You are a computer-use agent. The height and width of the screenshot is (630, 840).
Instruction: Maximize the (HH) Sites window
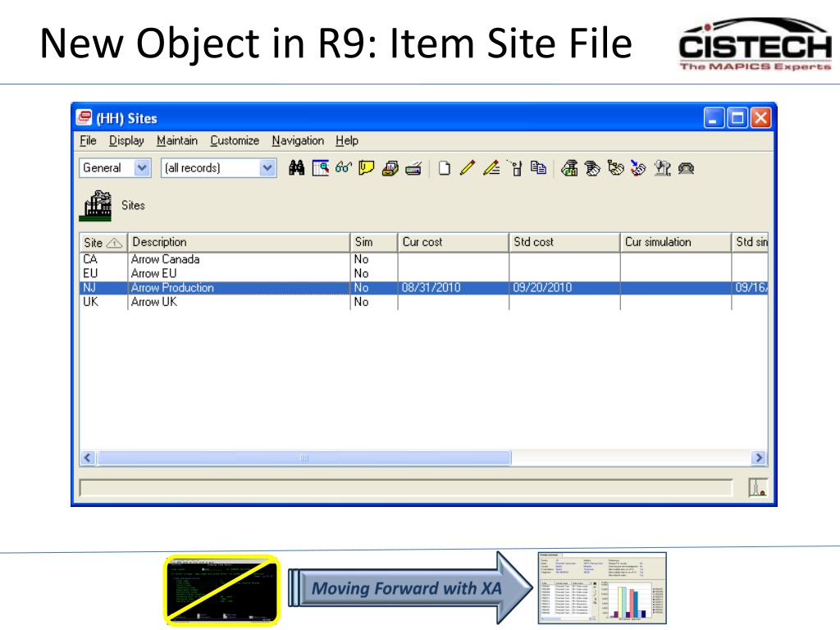(737, 118)
